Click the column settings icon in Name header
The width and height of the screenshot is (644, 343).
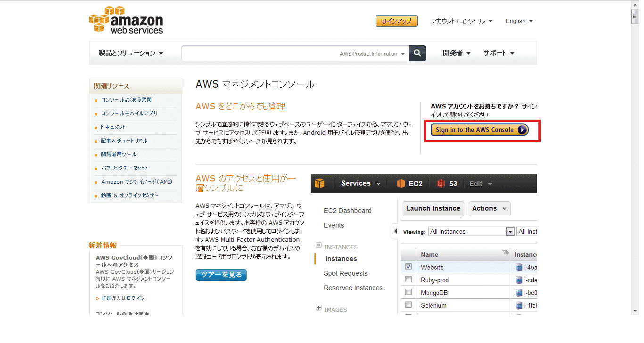(506, 253)
